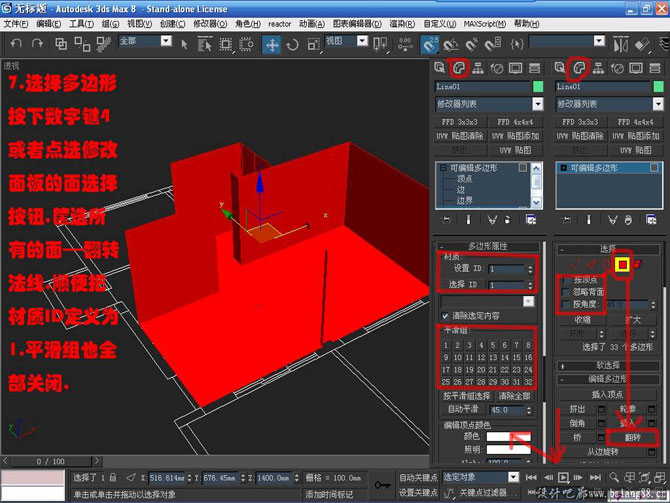Toggle smoothing group 1 button
Screen dimensions: 670x503
click(446, 345)
